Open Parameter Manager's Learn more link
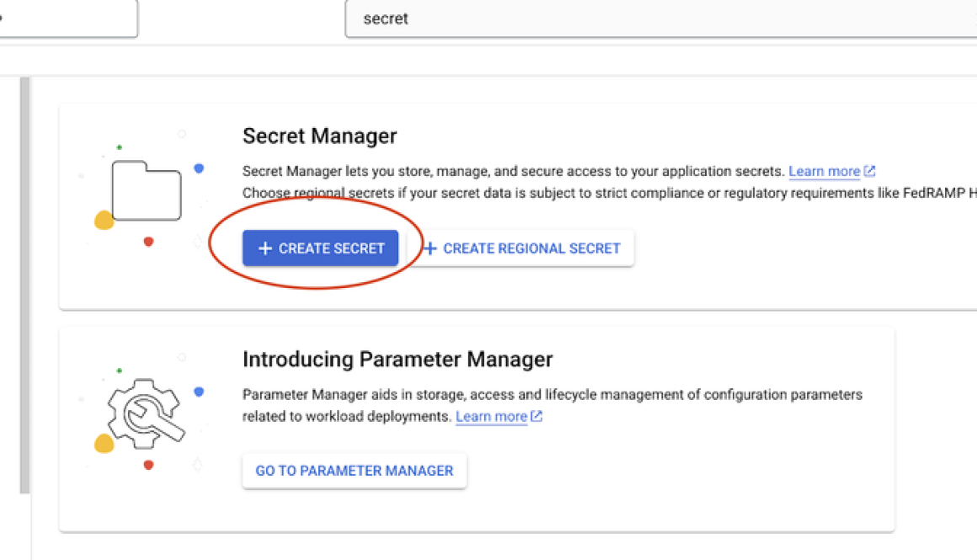The height and width of the screenshot is (560, 977). 490,416
